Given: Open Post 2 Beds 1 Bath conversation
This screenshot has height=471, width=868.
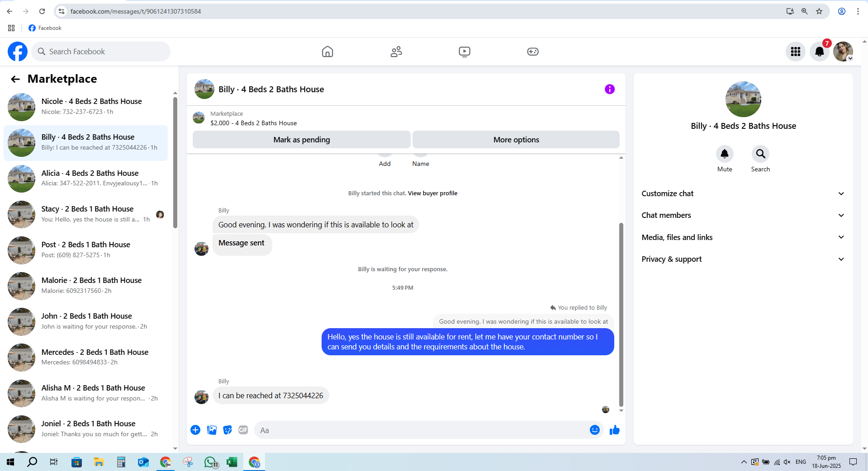Looking at the screenshot, I should (x=86, y=250).
